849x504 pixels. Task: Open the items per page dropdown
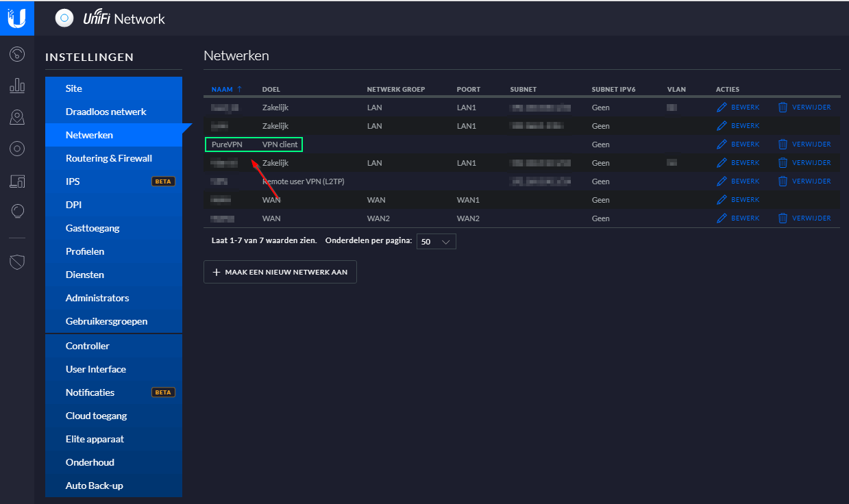coord(436,242)
